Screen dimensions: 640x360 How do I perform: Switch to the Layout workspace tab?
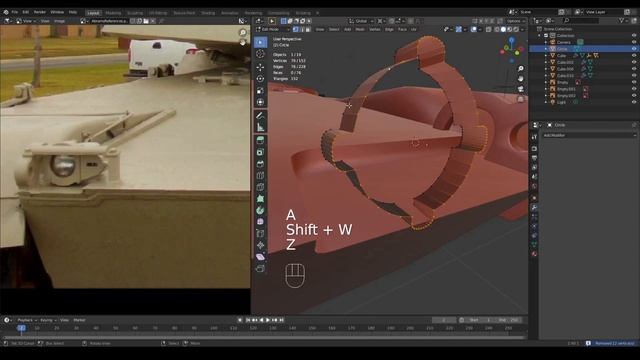pyautogui.click(x=93, y=13)
